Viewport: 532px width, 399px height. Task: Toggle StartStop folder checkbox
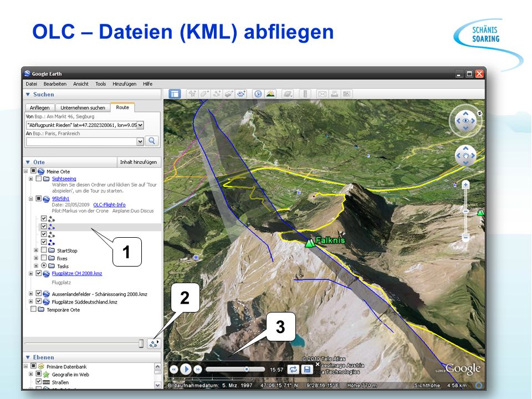pos(44,250)
